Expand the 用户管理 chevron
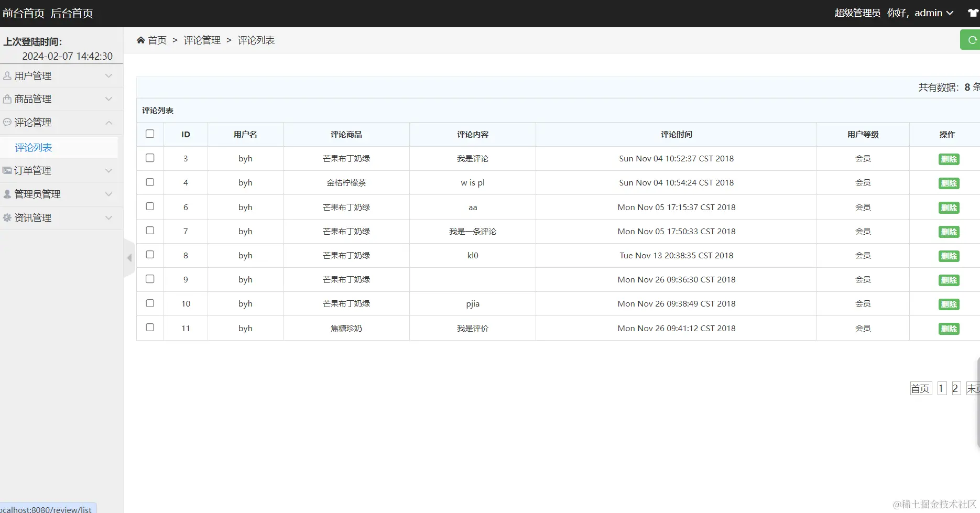The height and width of the screenshot is (513, 980). [x=108, y=75]
